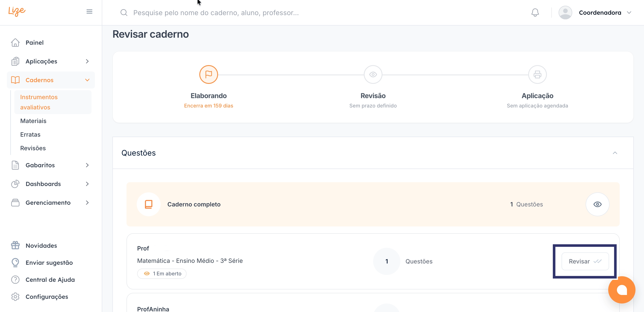Click the Dashboards menu label

click(x=43, y=184)
